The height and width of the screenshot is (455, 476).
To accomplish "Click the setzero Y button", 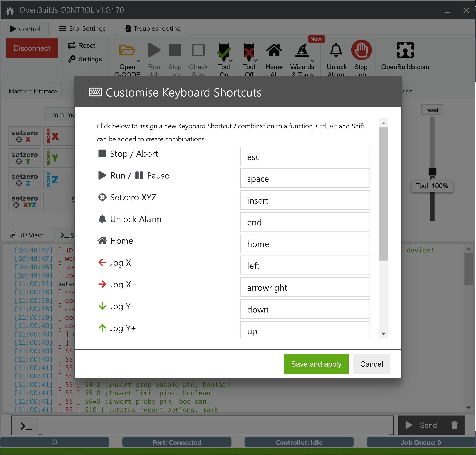I will 25,158.
